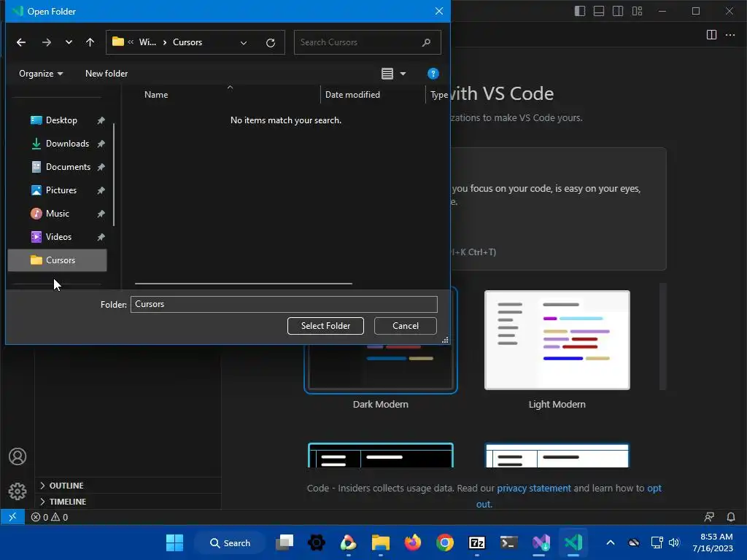Launch Google Chrome from taskbar

[444, 542]
